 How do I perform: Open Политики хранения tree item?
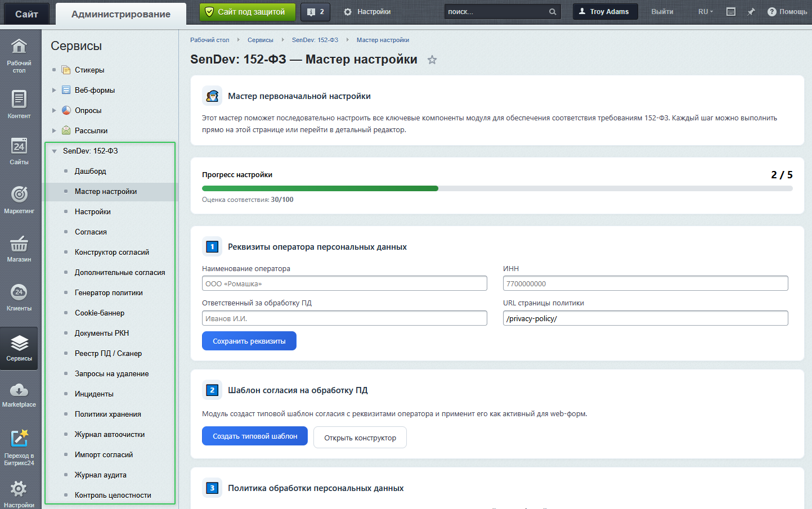pyautogui.click(x=108, y=414)
